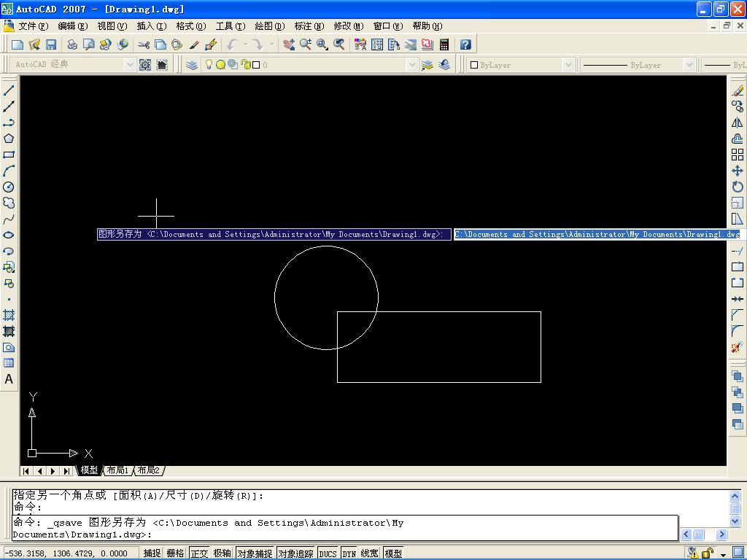The height and width of the screenshot is (560, 747).
Task: Switch to the 布局1 layout tab
Action: click(117, 470)
